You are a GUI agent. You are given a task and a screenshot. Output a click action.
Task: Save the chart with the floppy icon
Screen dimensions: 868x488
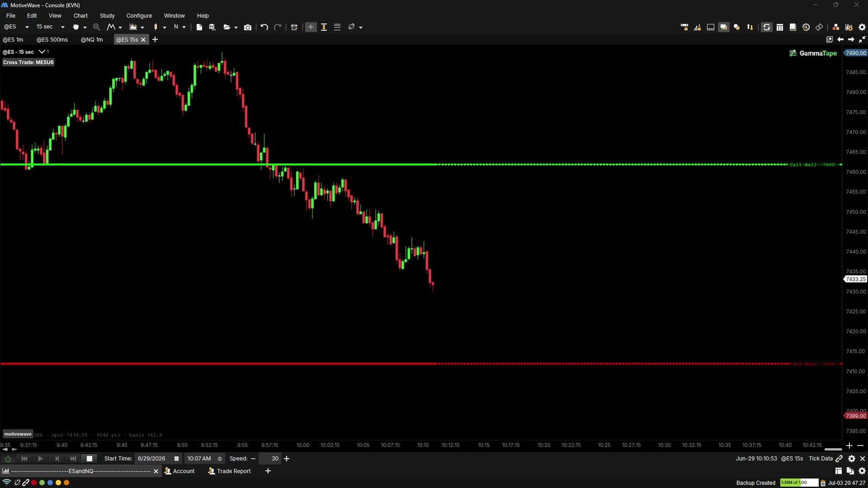(212, 27)
